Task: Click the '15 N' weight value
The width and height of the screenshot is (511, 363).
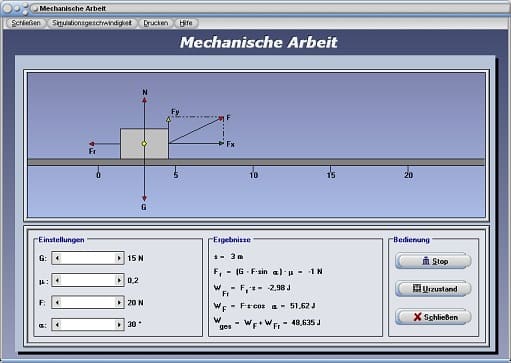Action: pyautogui.click(x=135, y=258)
